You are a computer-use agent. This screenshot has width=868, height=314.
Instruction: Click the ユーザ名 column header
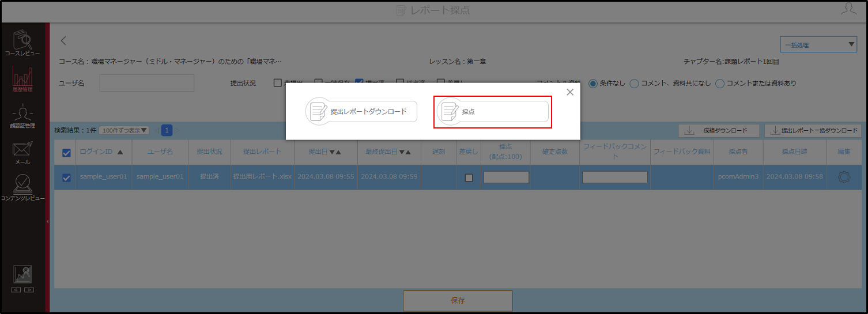pyautogui.click(x=160, y=152)
